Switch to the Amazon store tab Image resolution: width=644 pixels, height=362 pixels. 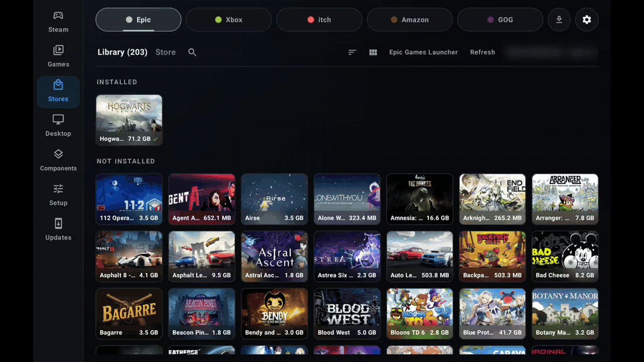point(410,20)
